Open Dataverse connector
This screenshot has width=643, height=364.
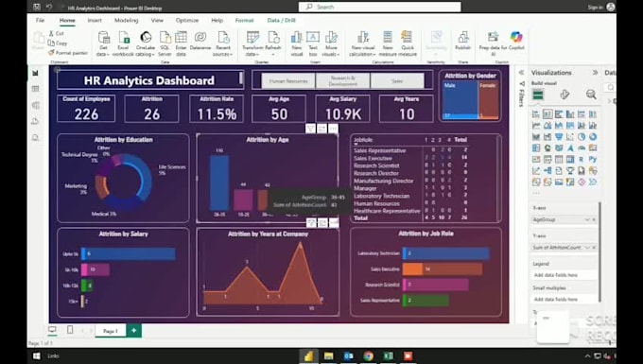pyautogui.click(x=200, y=41)
